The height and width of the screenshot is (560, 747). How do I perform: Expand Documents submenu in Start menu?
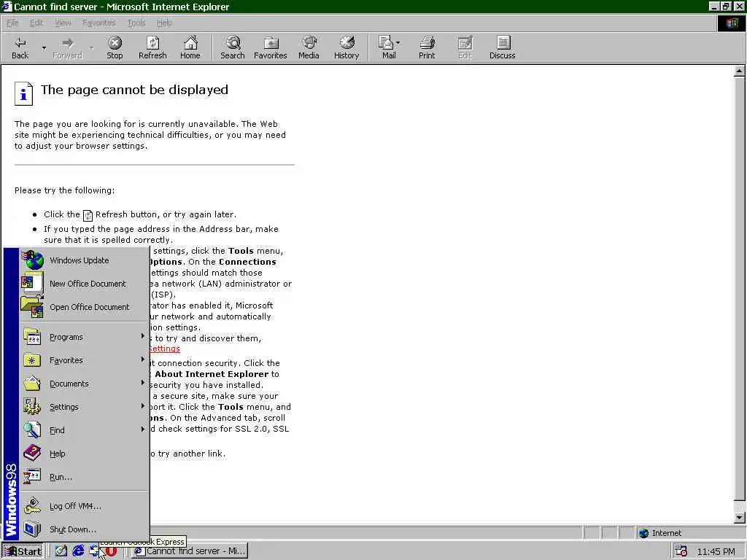[85, 384]
